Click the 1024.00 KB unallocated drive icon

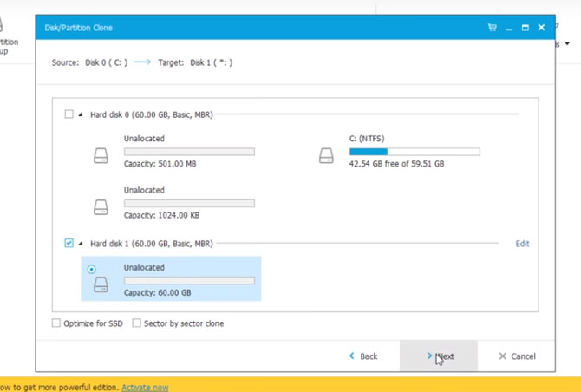(101, 207)
